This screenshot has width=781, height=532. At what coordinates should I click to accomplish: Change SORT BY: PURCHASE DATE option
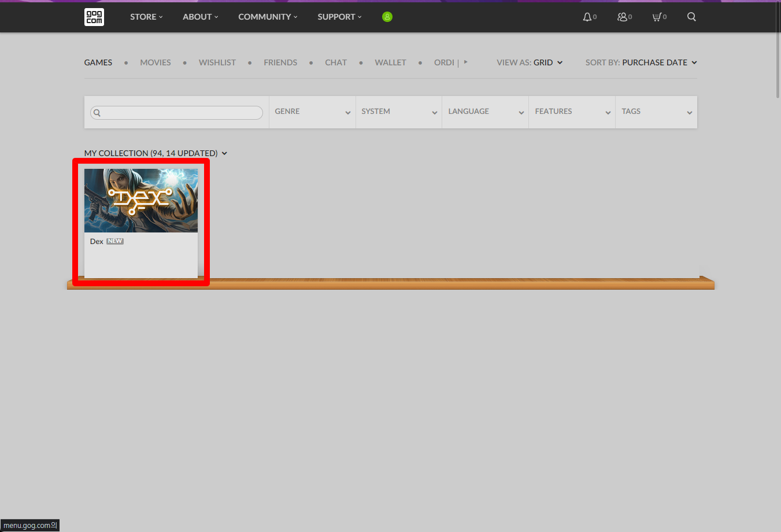click(641, 62)
